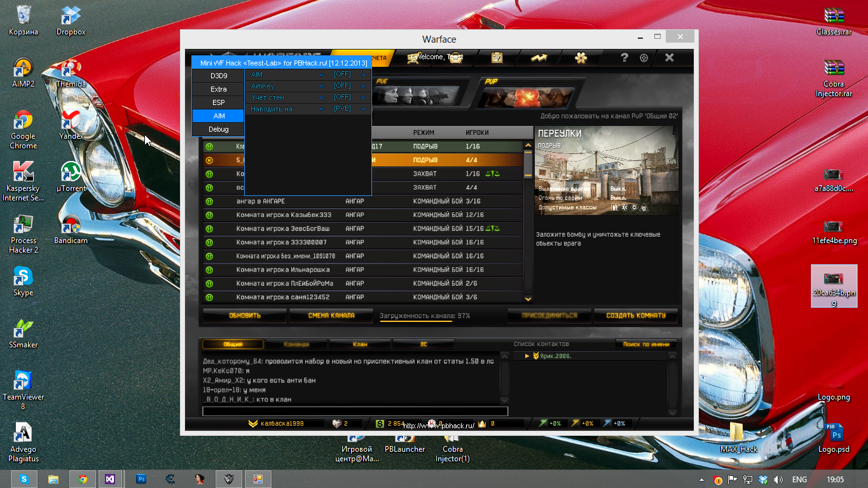Click the ENG language indicator in taskbar
The height and width of the screenshot is (488, 868).
pos(799,480)
